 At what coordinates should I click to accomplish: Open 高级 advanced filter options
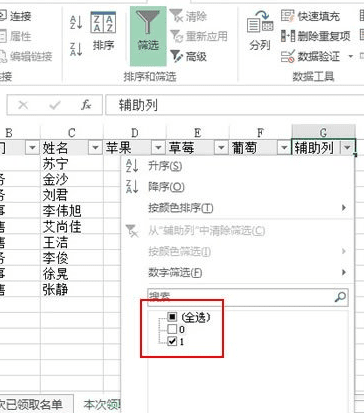(x=189, y=56)
